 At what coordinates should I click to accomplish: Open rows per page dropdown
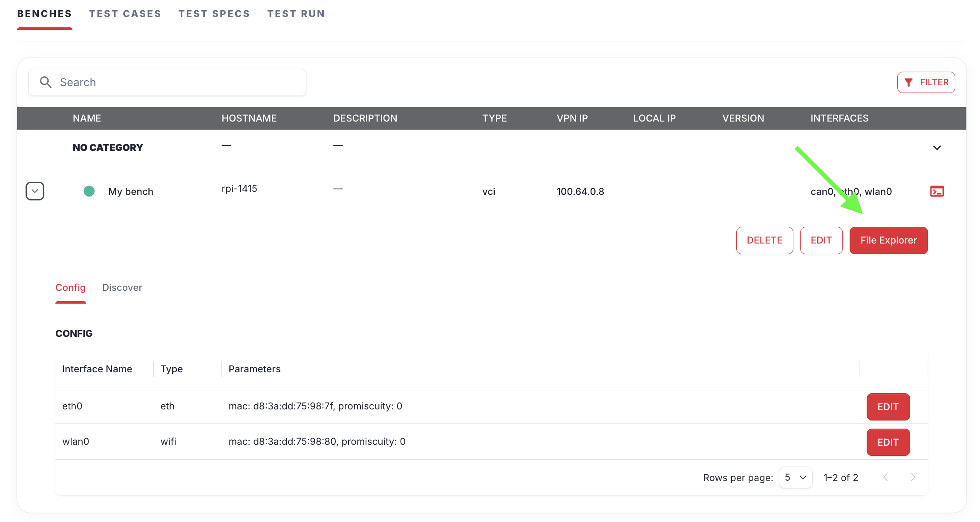coord(795,477)
